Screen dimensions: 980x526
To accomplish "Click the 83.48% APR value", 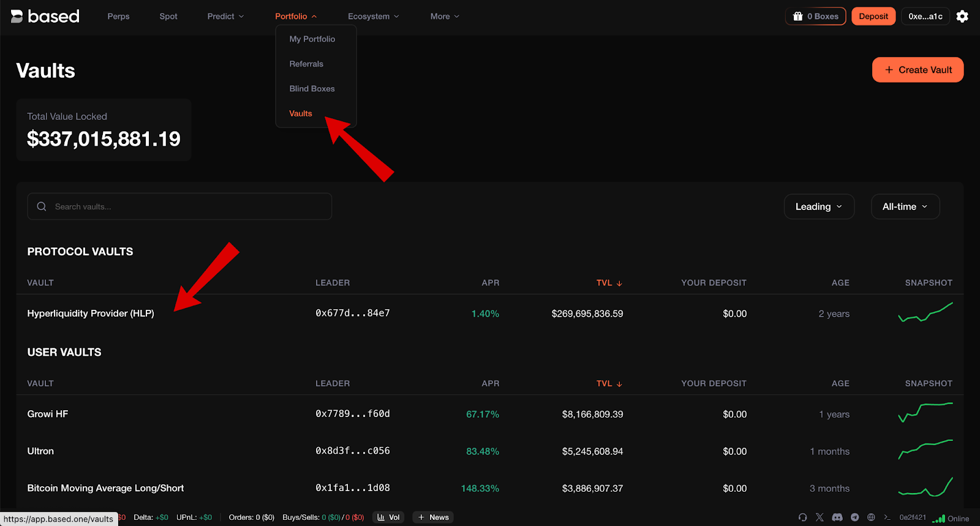I will pos(483,451).
